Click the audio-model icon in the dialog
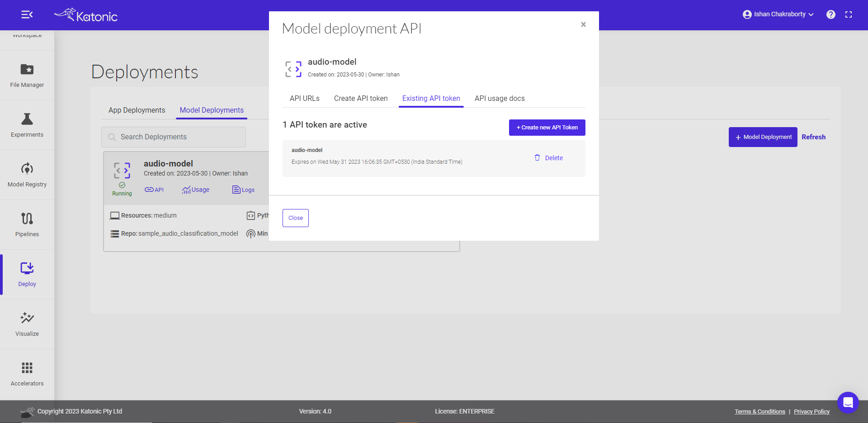The image size is (868, 423). tap(293, 69)
